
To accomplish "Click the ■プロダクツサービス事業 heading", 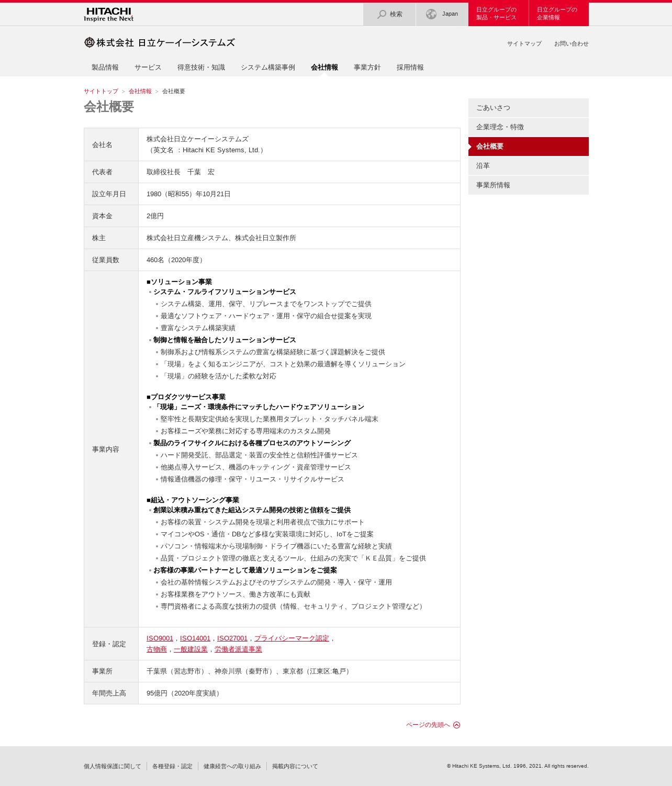I will coord(186,397).
